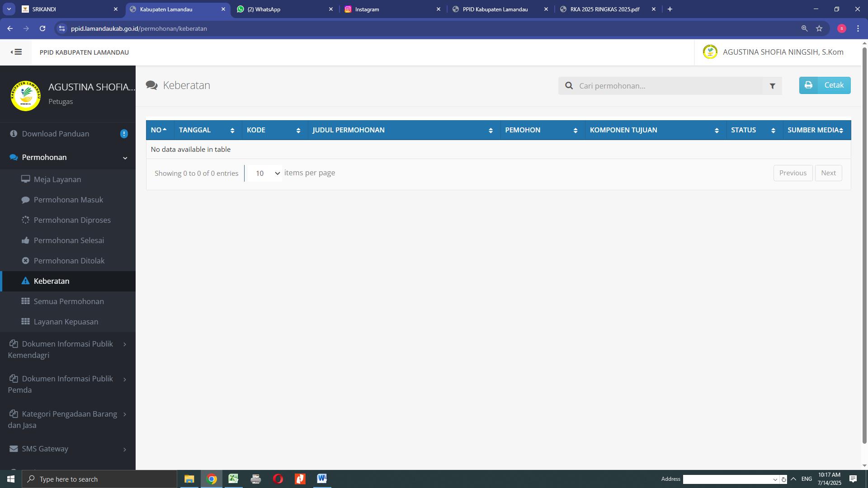The height and width of the screenshot is (488, 868).
Task: Click the Next pagination button
Action: [x=828, y=173]
